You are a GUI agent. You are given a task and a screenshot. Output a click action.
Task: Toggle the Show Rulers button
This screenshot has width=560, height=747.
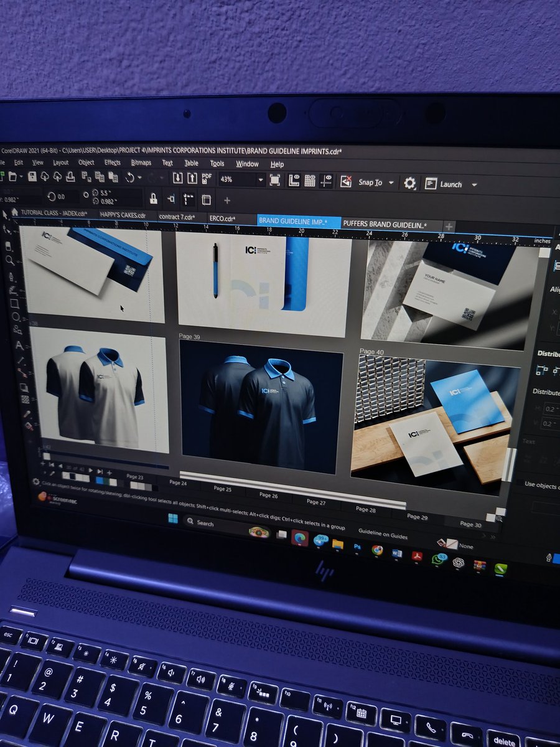click(293, 181)
